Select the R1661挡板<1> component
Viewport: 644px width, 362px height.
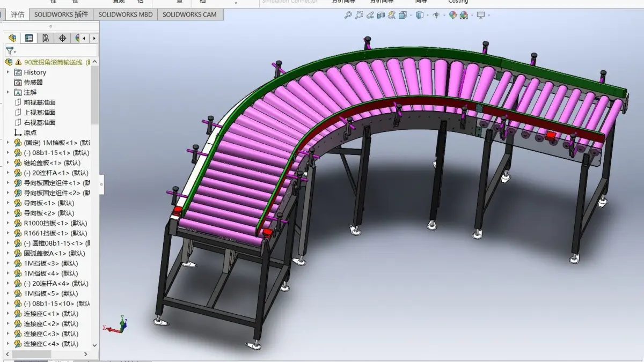click(55, 233)
